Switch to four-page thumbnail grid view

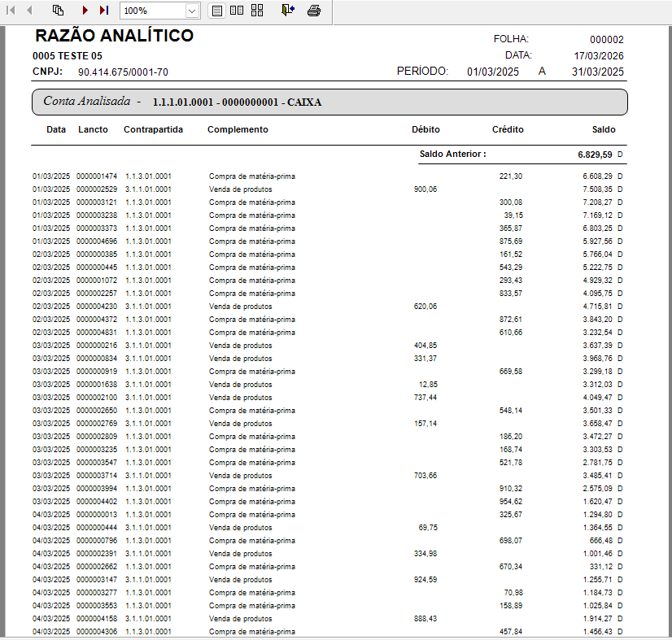(x=257, y=11)
